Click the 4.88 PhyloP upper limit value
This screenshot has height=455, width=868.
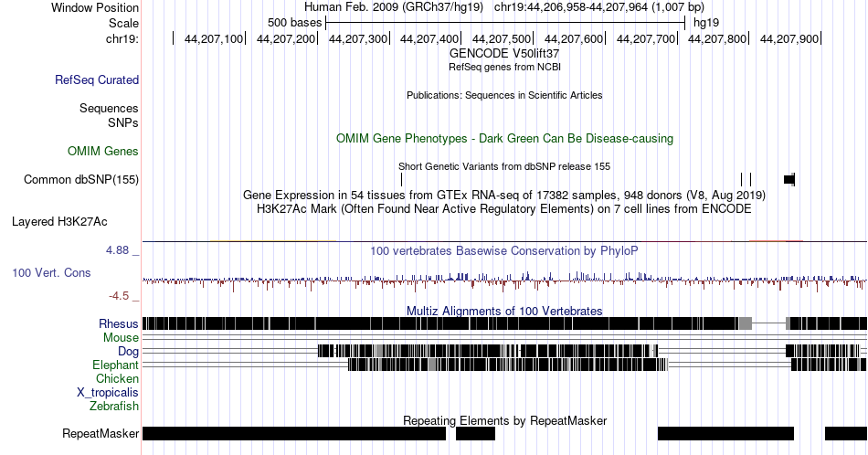click(118, 250)
